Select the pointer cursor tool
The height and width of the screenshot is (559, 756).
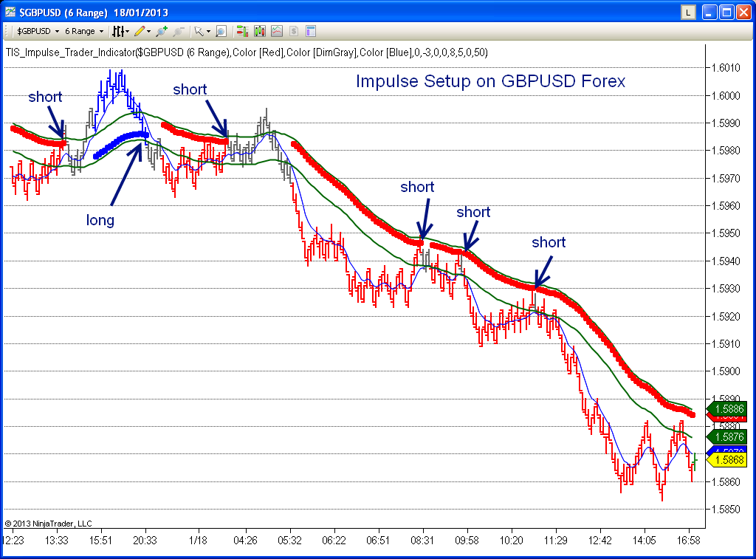(198, 31)
